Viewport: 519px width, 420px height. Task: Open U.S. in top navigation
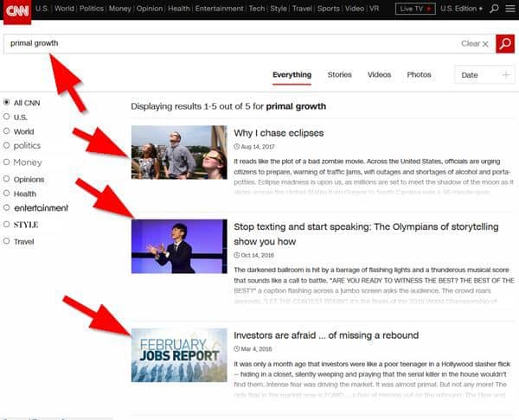(x=42, y=9)
